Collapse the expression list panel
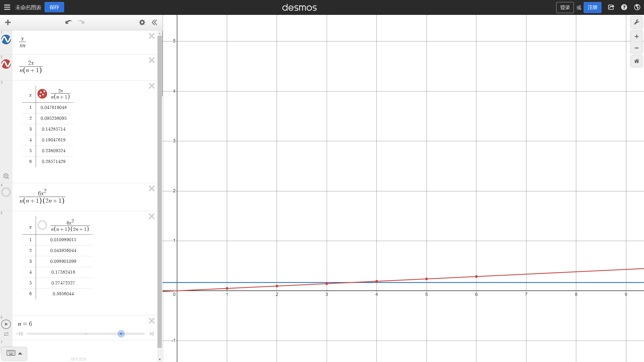The width and height of the screenshot is (644, 362). pyautogui.click(x=154, y=22)
